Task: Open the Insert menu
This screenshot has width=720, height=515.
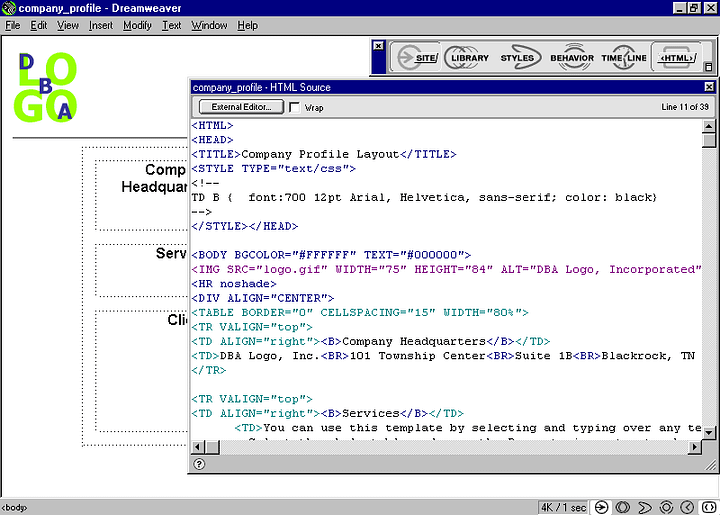Action: coord(101,25)
